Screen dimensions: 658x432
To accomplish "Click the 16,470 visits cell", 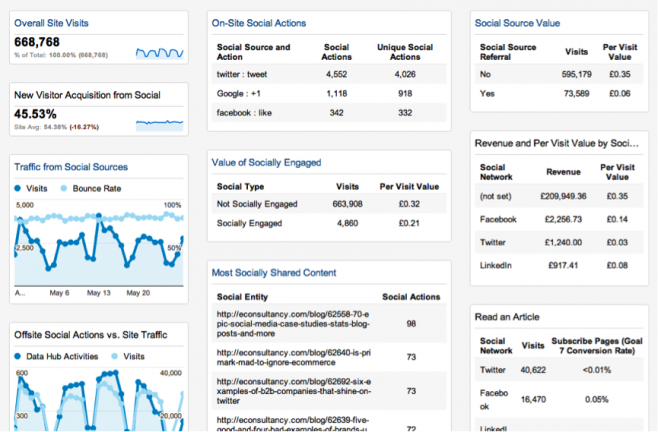I will click(x=533, y=400).
